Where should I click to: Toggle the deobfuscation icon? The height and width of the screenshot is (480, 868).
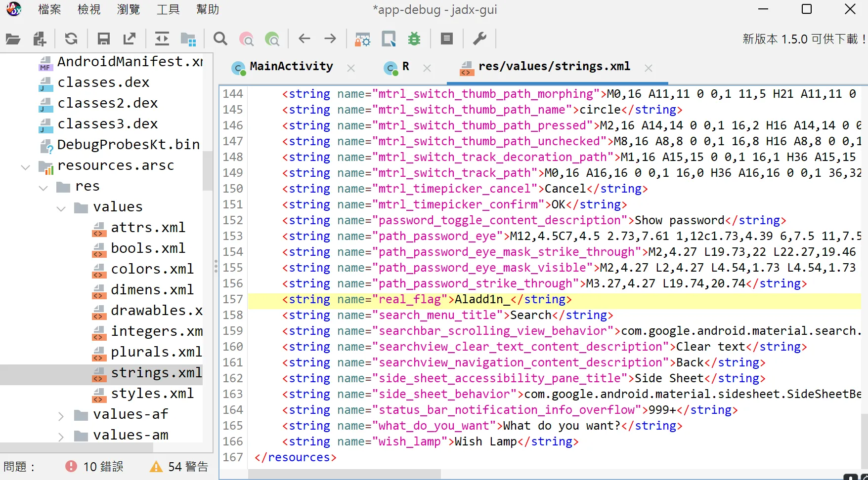pyautogui.click(x=362, y=39)
